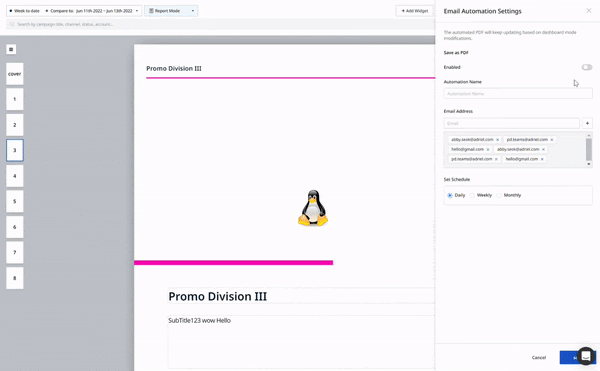Remove the hello@gmail.com email chip on the second row

[488, 150]
